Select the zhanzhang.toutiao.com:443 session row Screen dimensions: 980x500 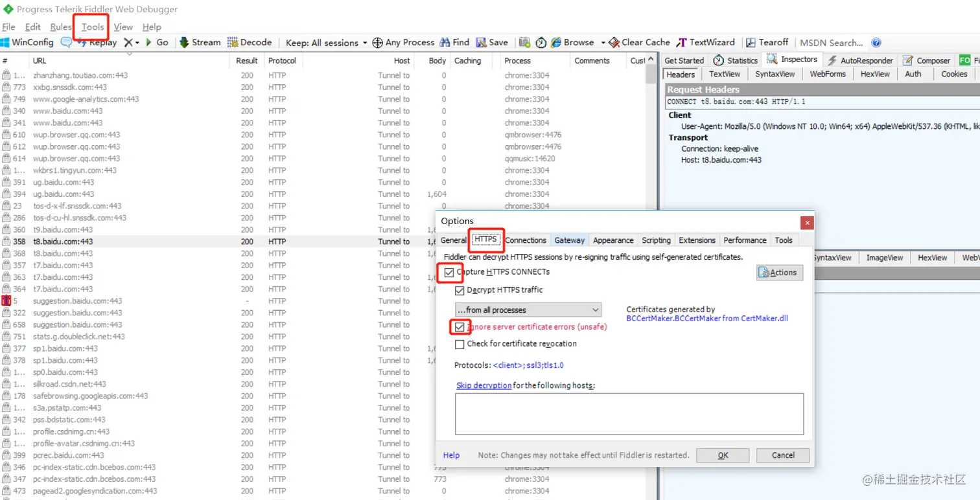(x=323, y=75)
